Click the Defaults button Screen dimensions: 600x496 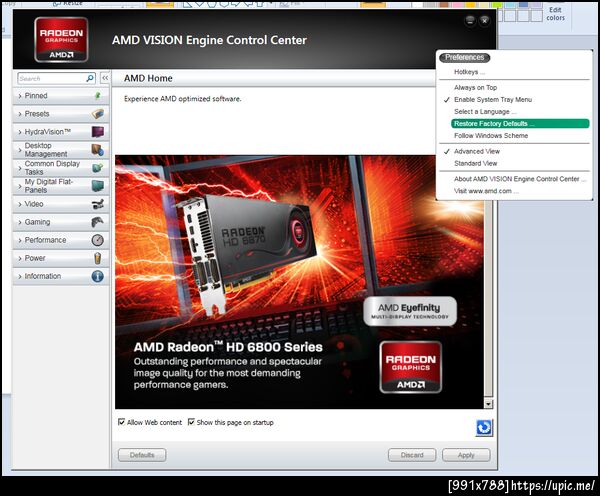coord(142,455)
